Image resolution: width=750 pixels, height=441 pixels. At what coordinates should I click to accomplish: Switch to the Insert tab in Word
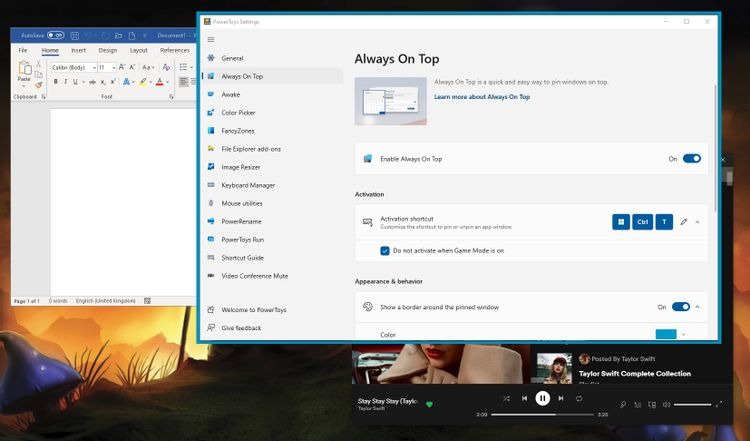click(78, 50)
